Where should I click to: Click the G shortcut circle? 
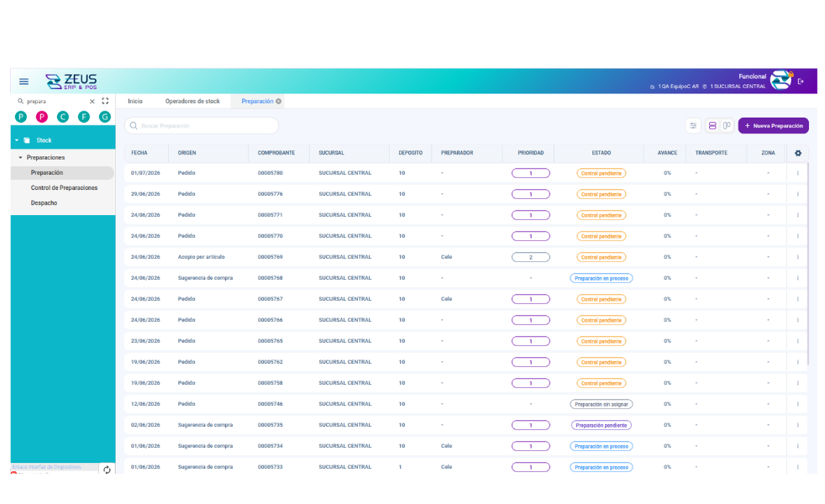pyautogui.click(x=105, y=117)
